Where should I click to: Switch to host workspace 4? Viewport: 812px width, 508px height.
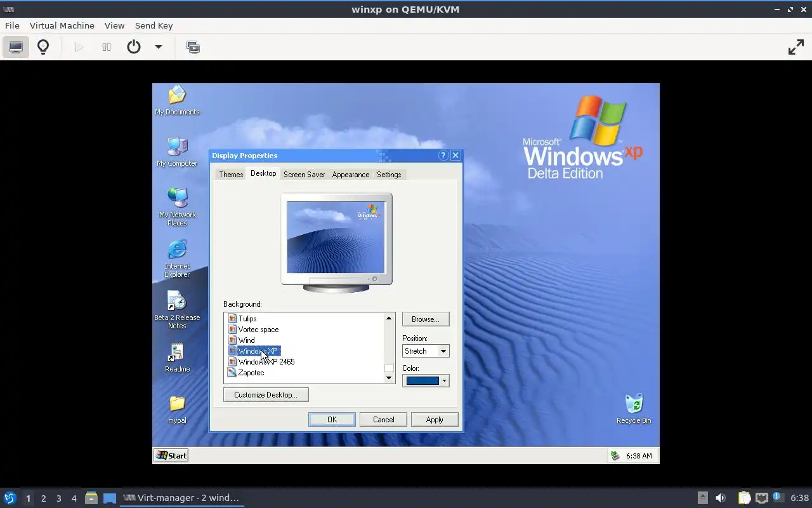[74, 498]
